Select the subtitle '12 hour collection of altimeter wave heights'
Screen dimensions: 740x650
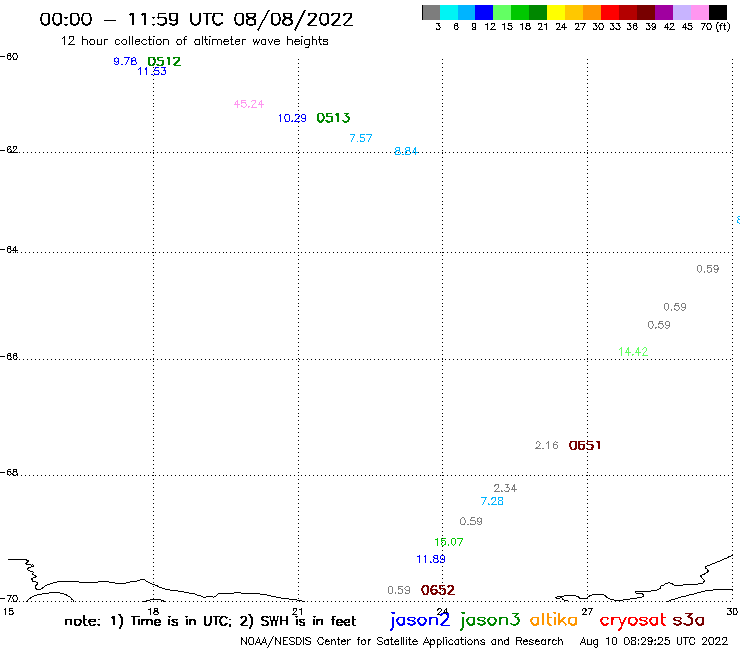(x=194, y=41)
